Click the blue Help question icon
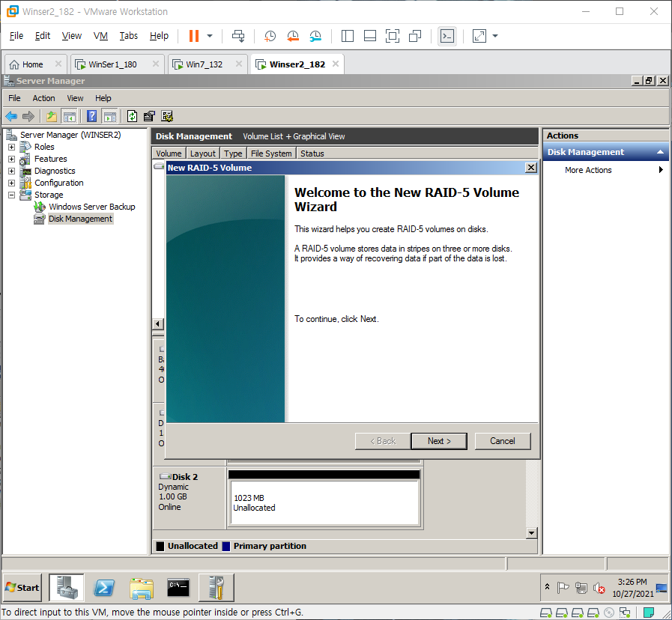Image resolution: width=672 pixels, height=620 pixels. click(x=91, y=116)
